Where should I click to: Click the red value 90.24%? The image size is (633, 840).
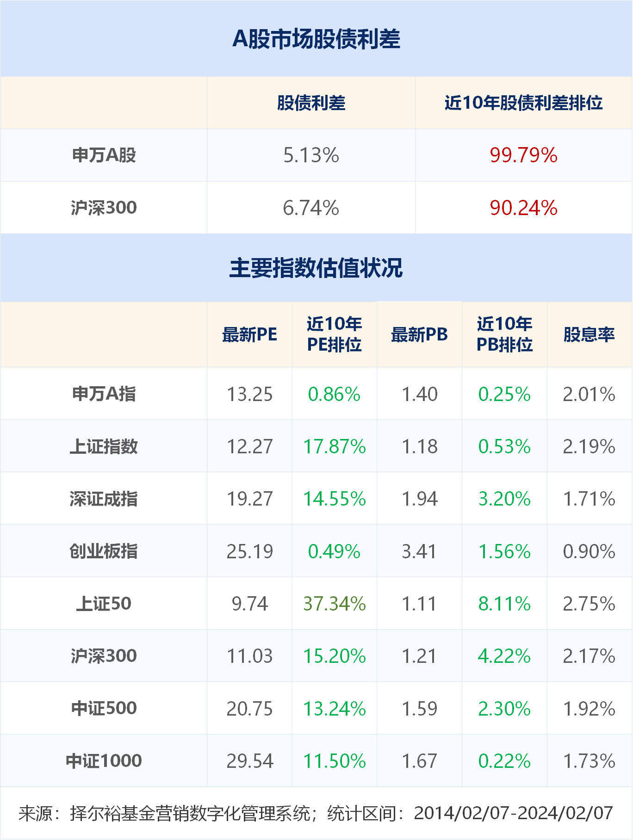point(524,208)
